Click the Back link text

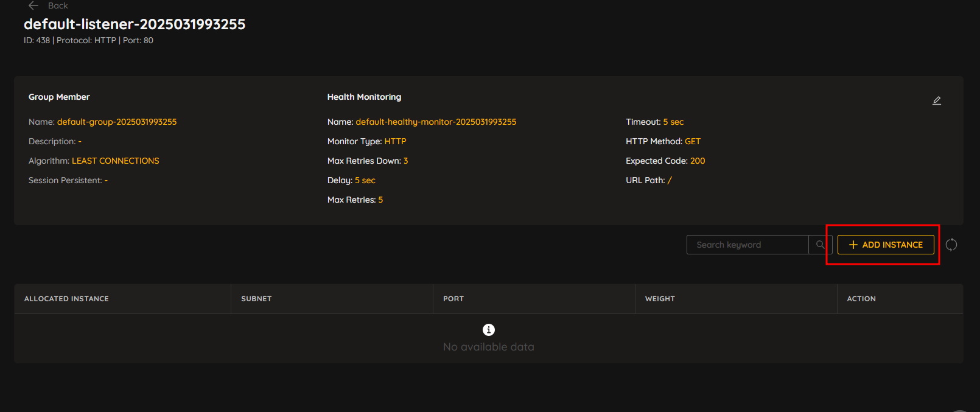(58, 5)
